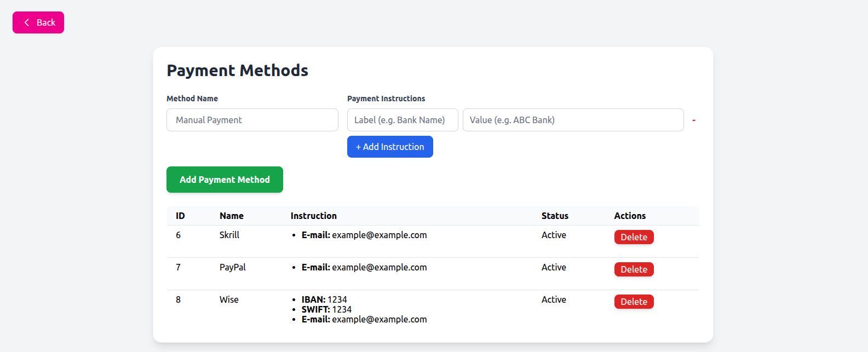The width and height of the screenshot is (868, 352).
Task: Click the red minus remove-instruction icon
Action: click(694, 120)
